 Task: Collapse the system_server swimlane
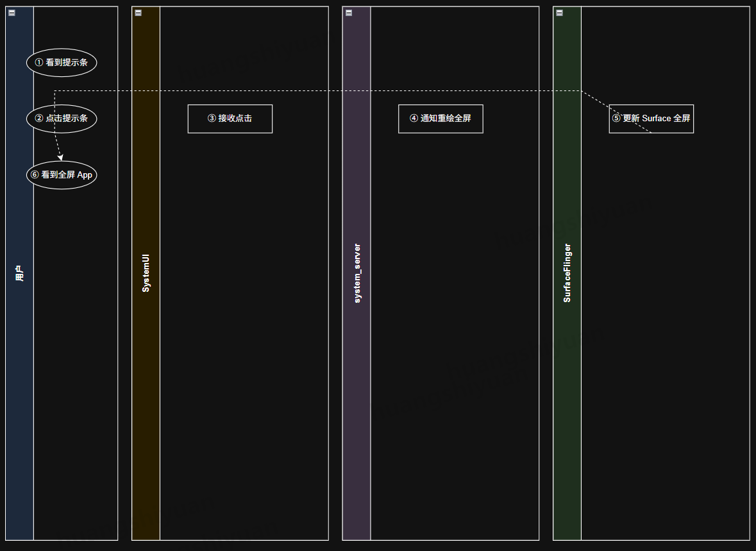pos(349,13)
